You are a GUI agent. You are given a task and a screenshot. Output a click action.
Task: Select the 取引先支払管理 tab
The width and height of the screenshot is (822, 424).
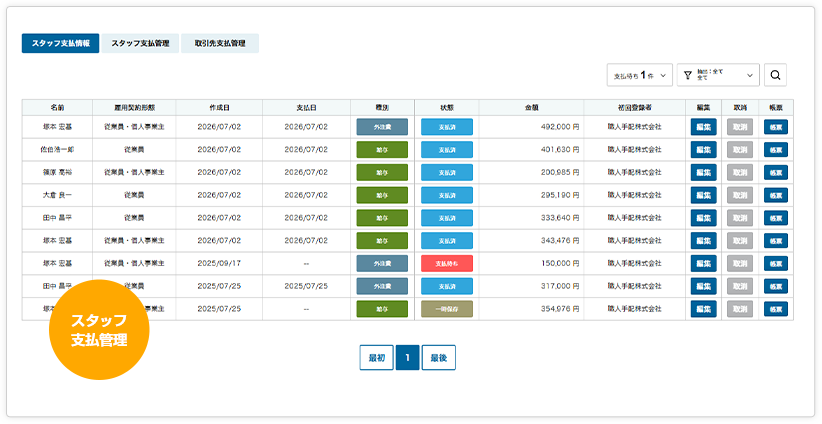point(220,44)
